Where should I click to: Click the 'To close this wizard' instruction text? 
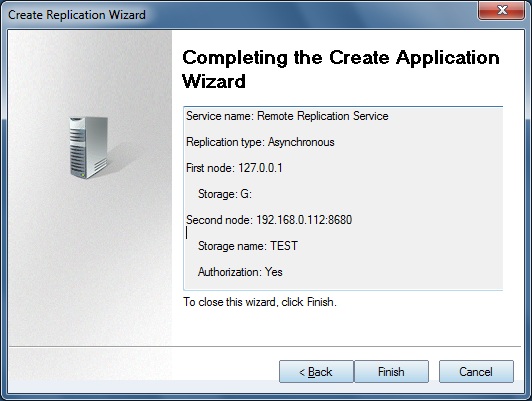click(x=260, y=302)
